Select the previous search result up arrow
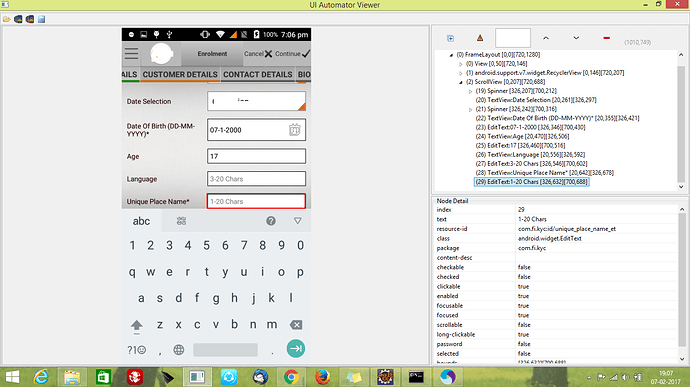 546,38
